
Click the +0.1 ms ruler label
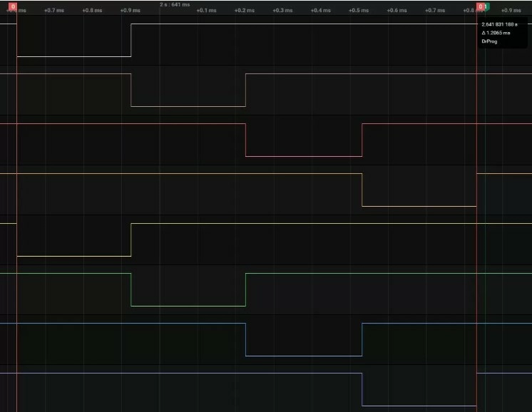[x=206, y=11]
